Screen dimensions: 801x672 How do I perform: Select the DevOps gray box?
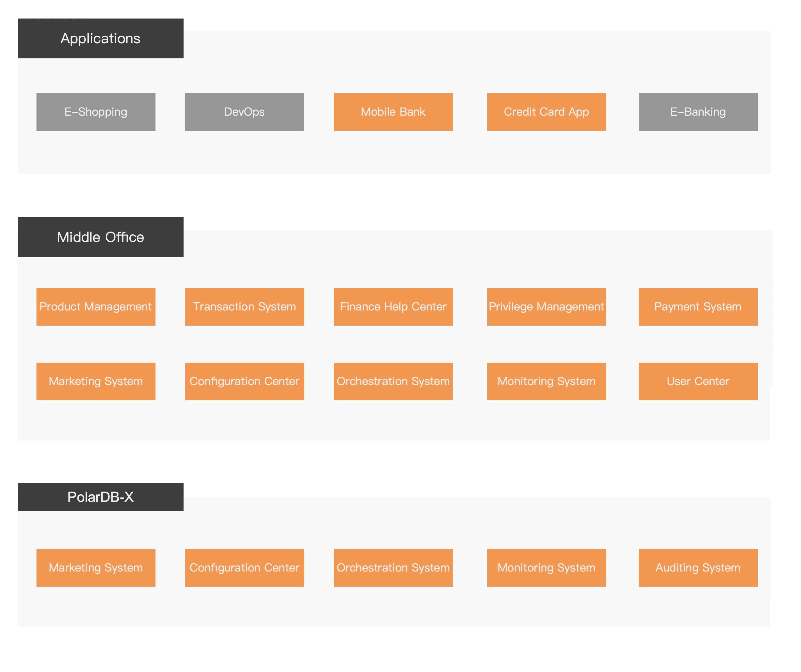click(244, 112)
